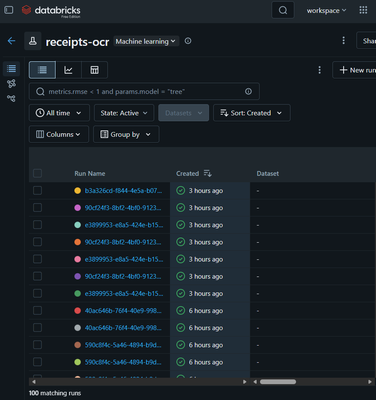Check the box for the pink-dot 90cf24f3 run
Image resolution: width=376 pixels, height=400 pixels.
pyautogui.click(x=38, y=208)
